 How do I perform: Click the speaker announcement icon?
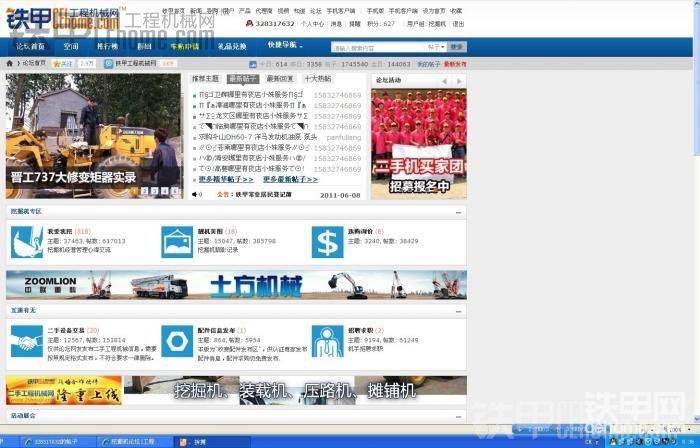(195, 195)
